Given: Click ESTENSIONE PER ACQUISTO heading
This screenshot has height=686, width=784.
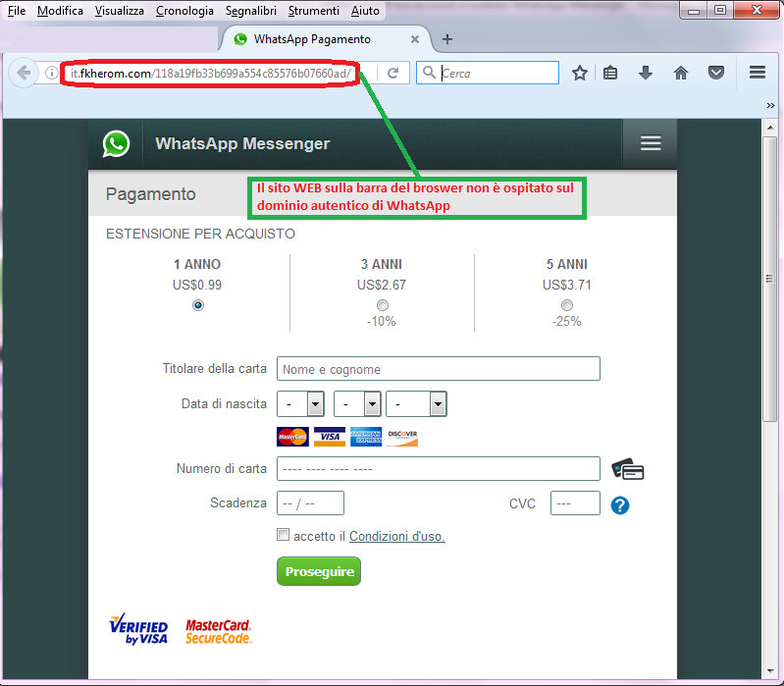Looking at the screenshot, I should [200, 234].
